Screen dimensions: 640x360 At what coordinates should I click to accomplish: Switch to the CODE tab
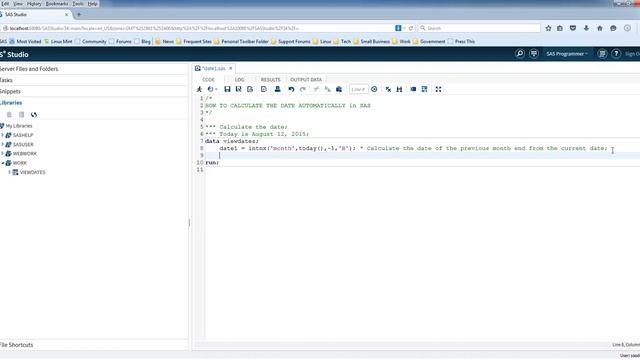208,80
